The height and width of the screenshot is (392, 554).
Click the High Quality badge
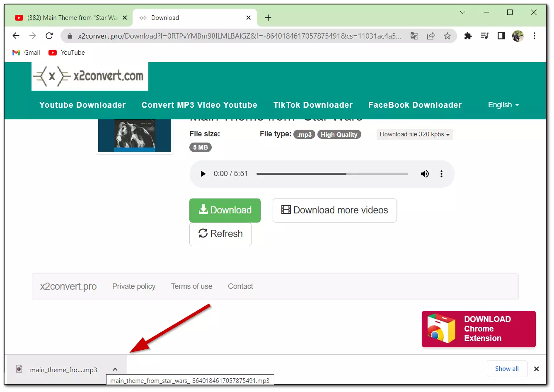339,135
